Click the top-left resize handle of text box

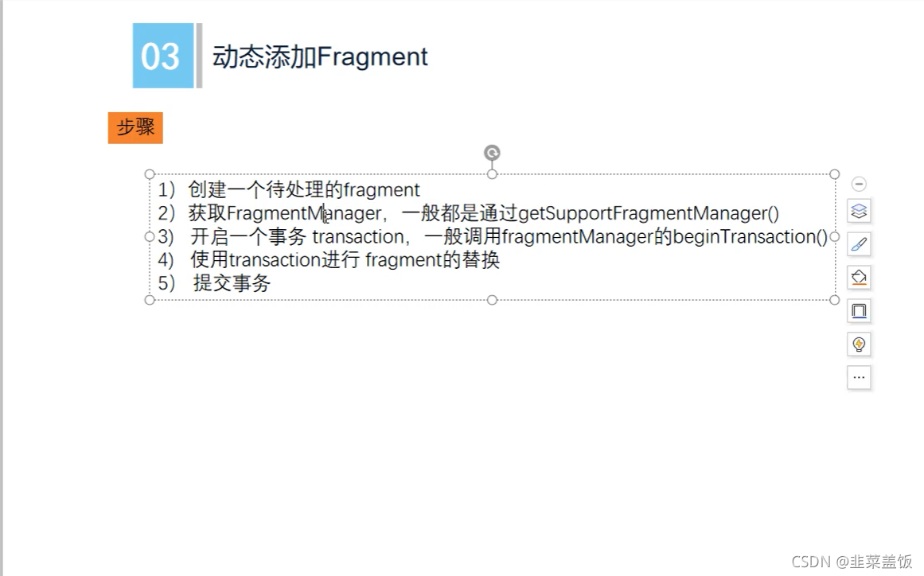[x=150, y=174]
